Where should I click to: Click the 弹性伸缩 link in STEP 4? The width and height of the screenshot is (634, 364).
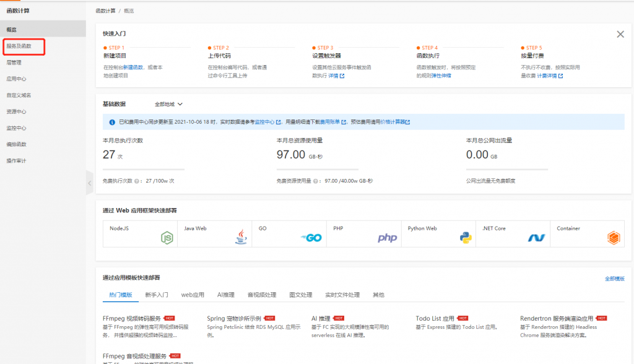pyautogui.click(x=441, y=76)
